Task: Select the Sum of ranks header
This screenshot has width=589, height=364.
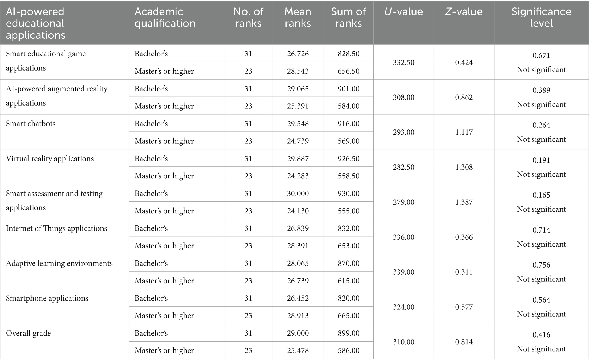Action: point(348,17)
